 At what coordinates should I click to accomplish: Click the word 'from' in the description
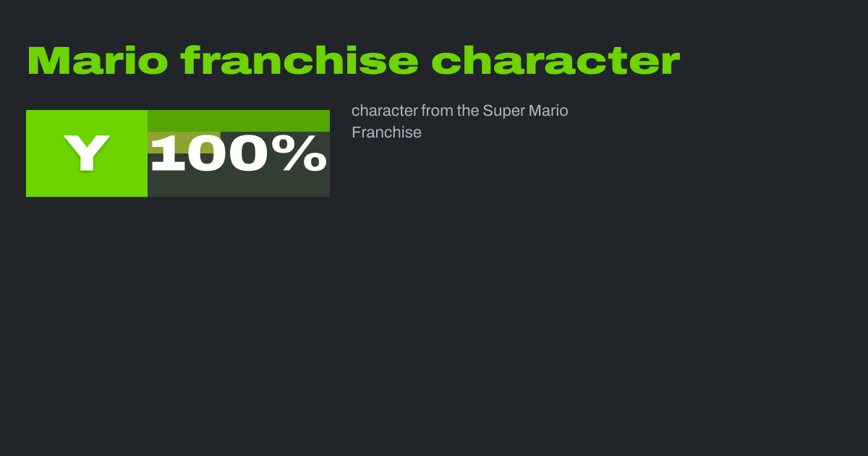click(x=438, y=111)
